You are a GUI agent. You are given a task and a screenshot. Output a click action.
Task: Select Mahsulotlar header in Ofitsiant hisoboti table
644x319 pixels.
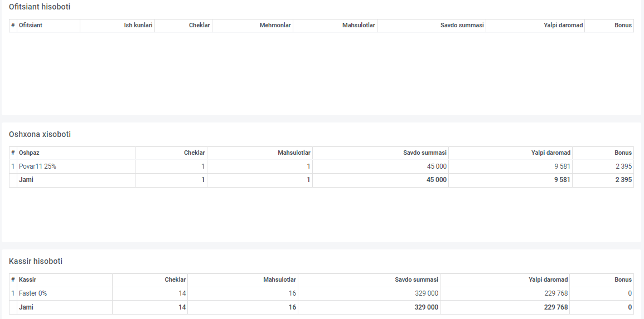[359, 26]
